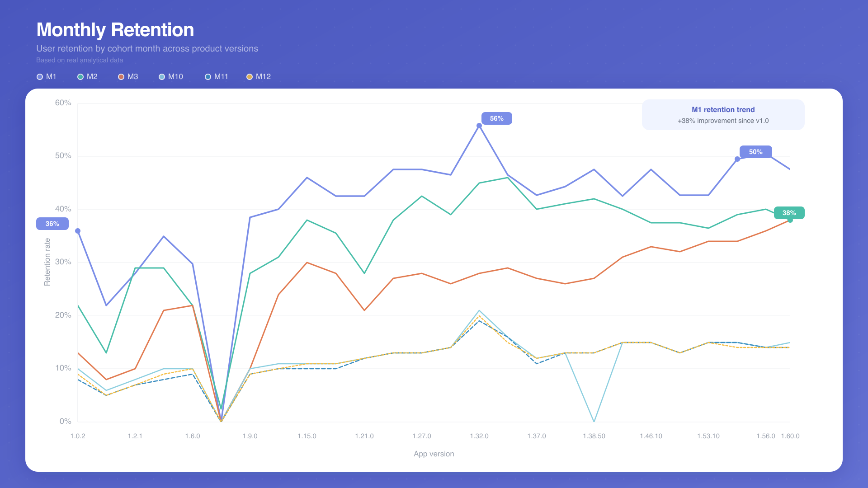868x488 pixels.
Task: Select the M1 retention trend callout
Action: pos(723,115)
